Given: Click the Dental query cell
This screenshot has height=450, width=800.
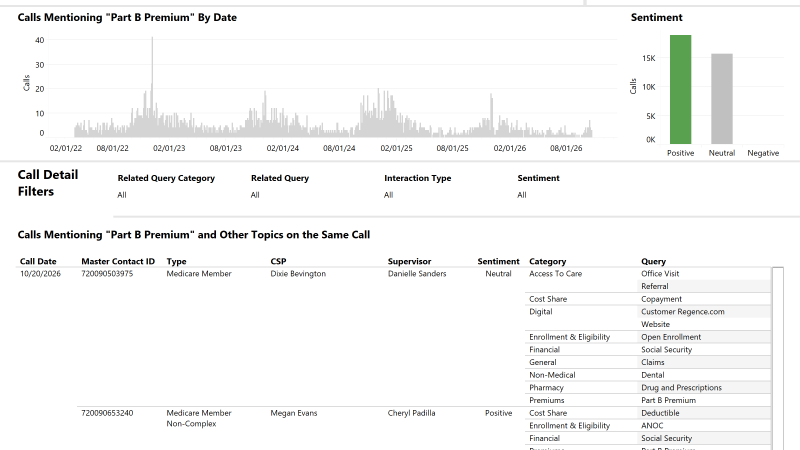Looking at the screenshot, I should pos(653,375).
